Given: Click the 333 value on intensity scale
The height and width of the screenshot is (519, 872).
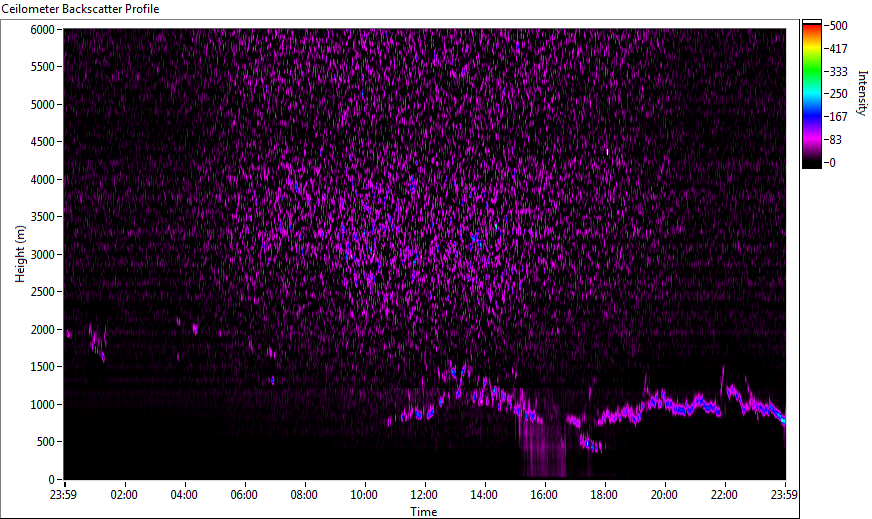Looking at the screenshot, I should coord(837,72).
